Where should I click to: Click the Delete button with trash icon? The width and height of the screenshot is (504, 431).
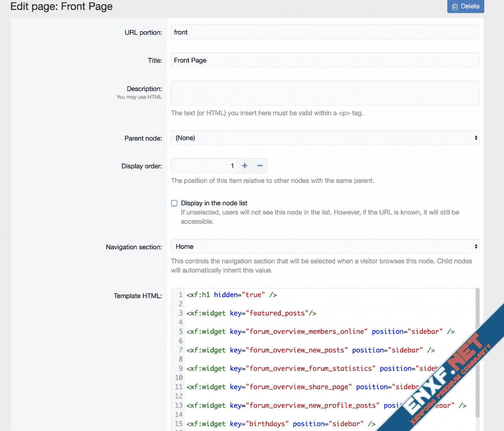coord(465,6)
